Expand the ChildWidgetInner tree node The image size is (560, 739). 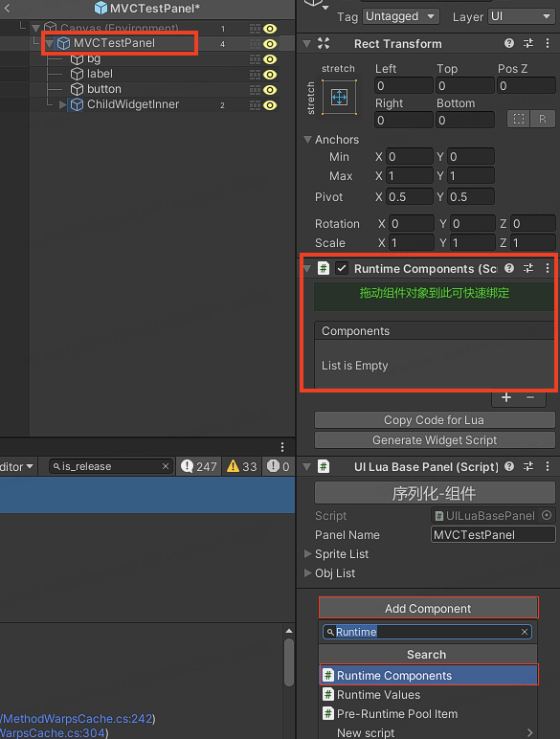pos(62,104)
